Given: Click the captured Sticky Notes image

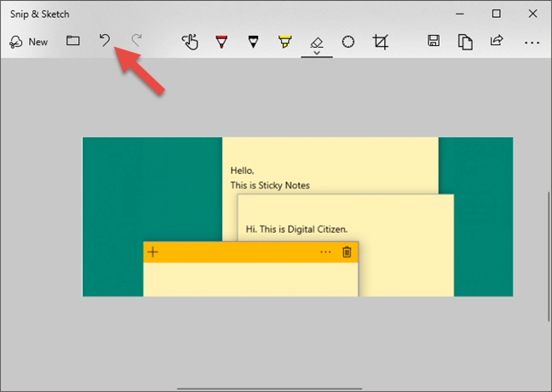Looking at the screenshot, I should coord(297,216).
